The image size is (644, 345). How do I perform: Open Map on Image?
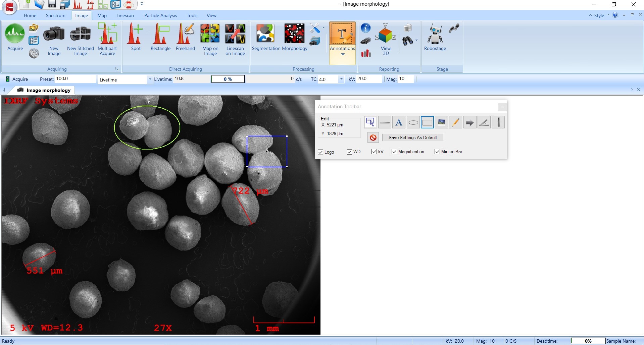(210, 39)
